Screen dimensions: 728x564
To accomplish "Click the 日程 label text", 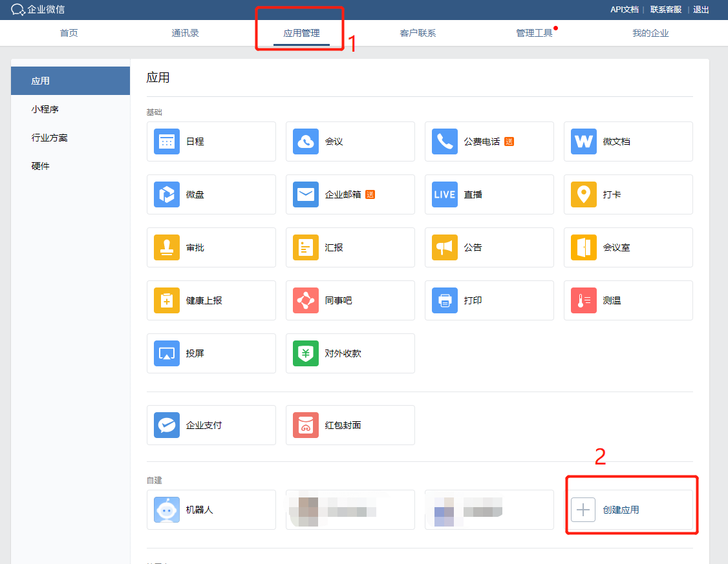I will click(195, 141).
